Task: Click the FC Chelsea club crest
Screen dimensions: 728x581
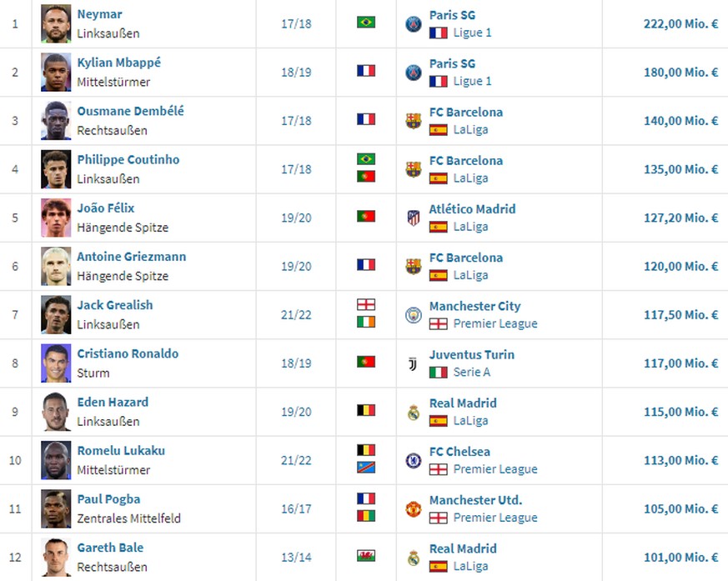Action: tap(413, 460)
